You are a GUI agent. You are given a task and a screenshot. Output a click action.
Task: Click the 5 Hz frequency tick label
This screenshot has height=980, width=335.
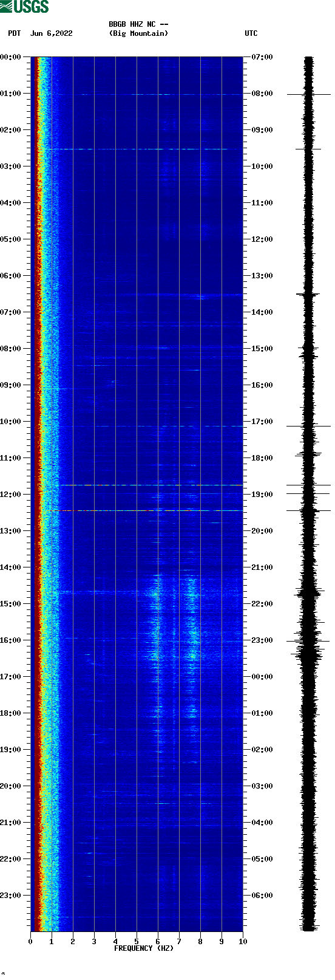pyautogui.click(x=137, y=942)
